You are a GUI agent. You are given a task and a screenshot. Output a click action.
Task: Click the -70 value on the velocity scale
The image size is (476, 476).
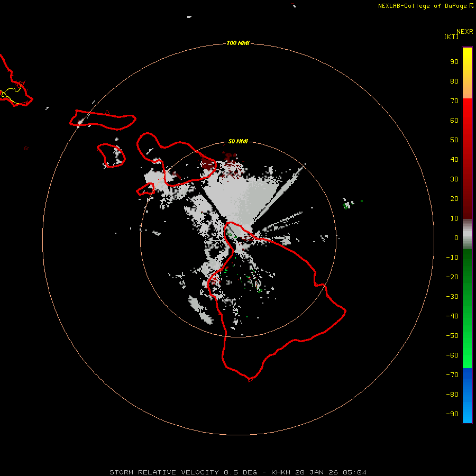pos(452,375)
